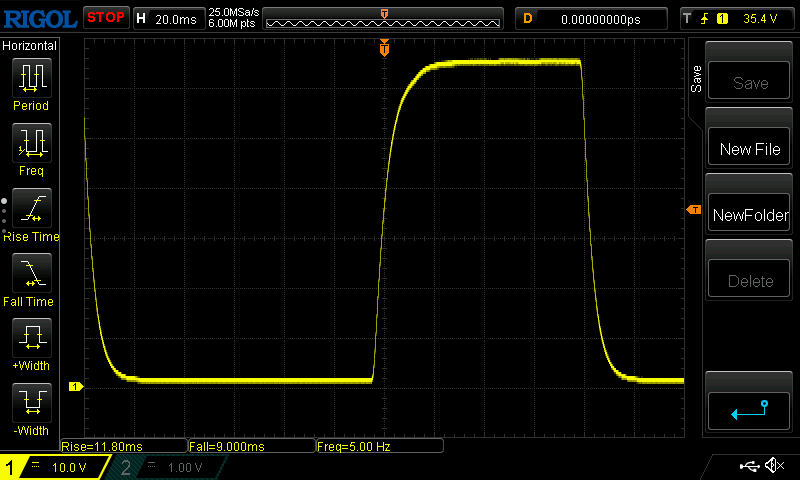800x480 pixels.
Task: Click the Fall=9.000ms measurement result
Action: click(252, 446)
